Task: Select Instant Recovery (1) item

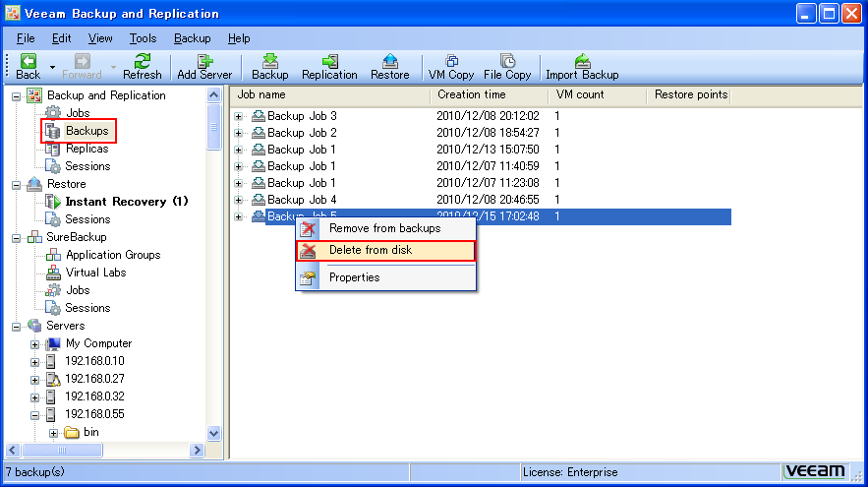Action: (x=127, y=202)
